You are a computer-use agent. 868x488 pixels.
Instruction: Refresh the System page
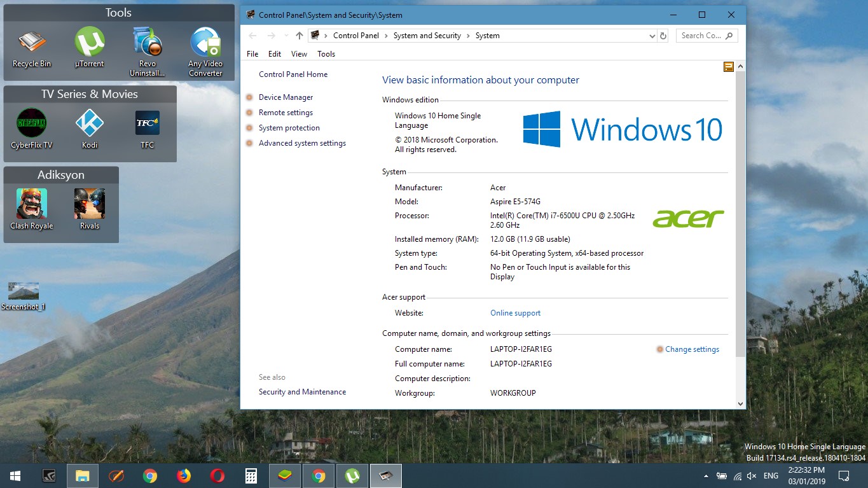click(x=663, y=36)
